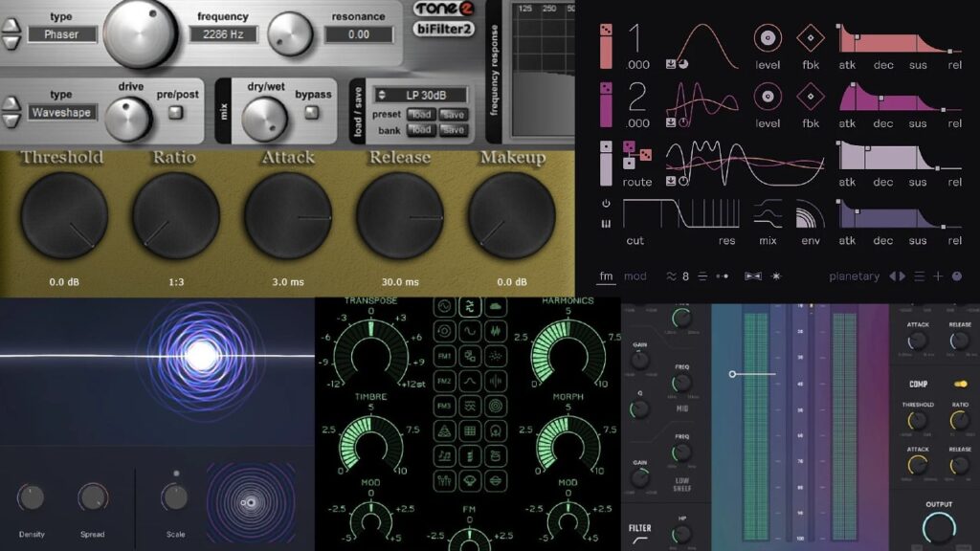Click the 2286 Hz frequency field
The image size is (980, 551).
[x=223, y=33]
